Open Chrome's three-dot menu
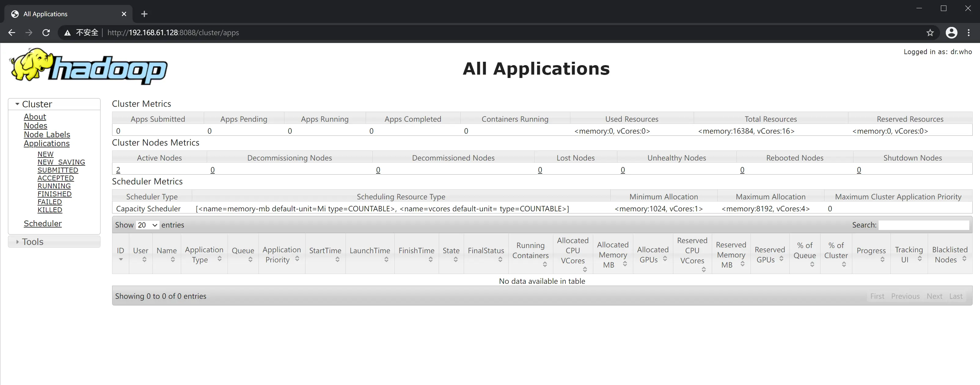The width and height of the screenshot is (980, 385). click(969, 33)
